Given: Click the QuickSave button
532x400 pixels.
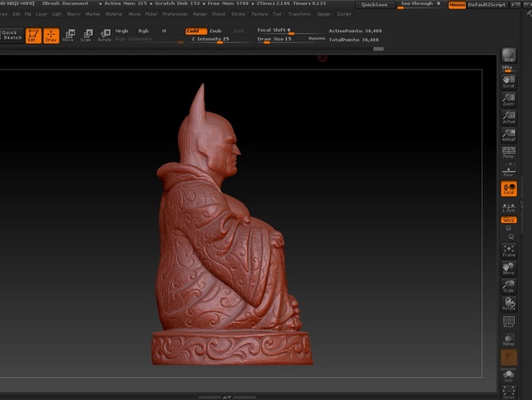Looking at the screenshot, I should pos(375,5).
